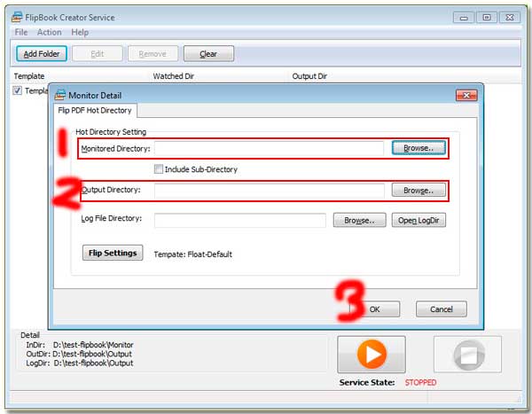
Task: Click the Tempate: Float-Default label
Action: pos(192,254)
